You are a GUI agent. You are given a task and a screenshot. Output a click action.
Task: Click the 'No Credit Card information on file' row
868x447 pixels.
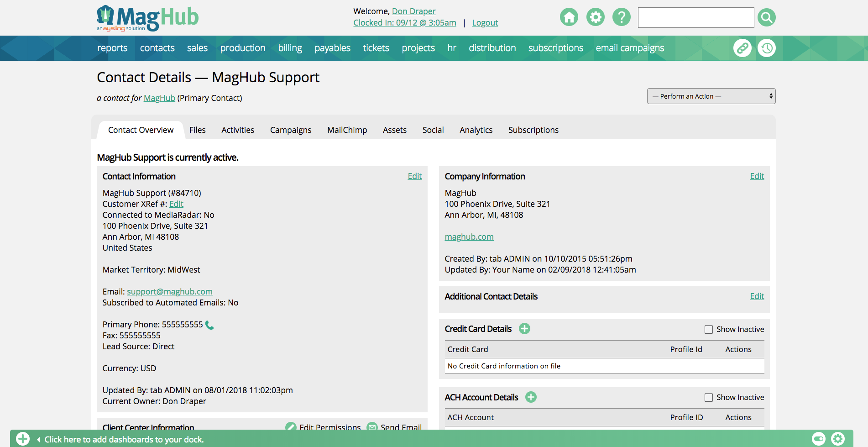coord(605,366)
